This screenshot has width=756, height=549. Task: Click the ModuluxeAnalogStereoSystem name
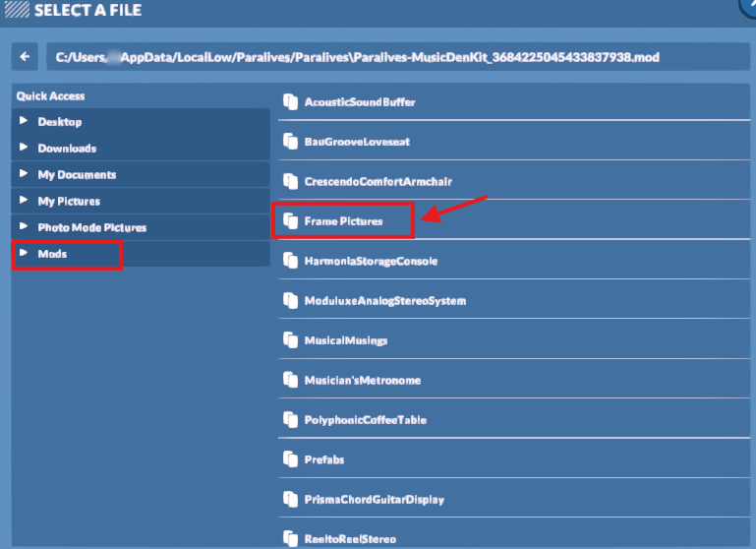click(x=385, y=301)
